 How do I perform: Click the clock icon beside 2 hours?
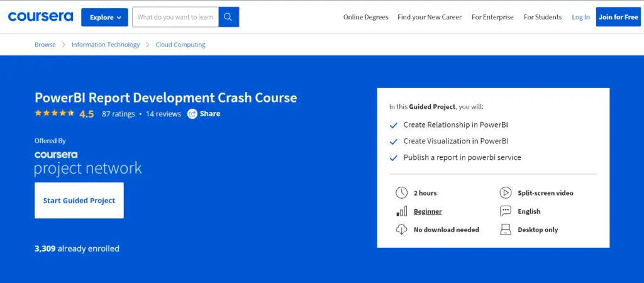point(401,192)
